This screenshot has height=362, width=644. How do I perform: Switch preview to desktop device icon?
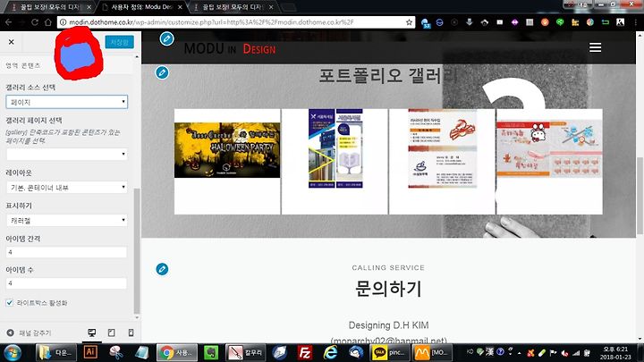(x=92, y=333)
